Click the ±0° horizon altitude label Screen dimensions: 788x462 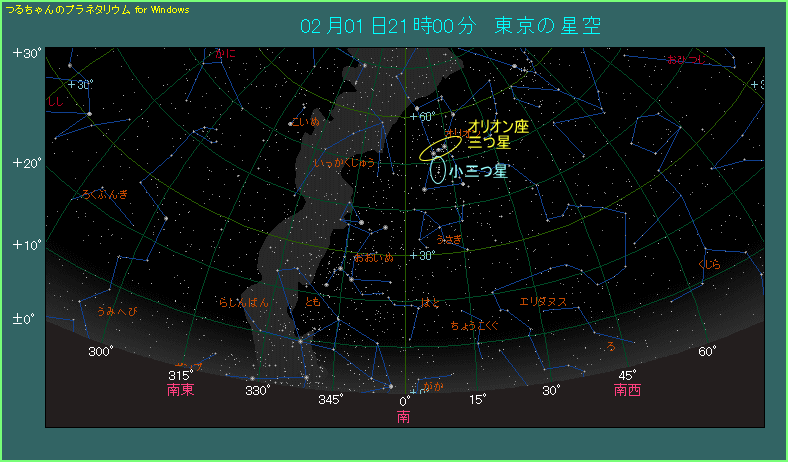tap(24, 319)
